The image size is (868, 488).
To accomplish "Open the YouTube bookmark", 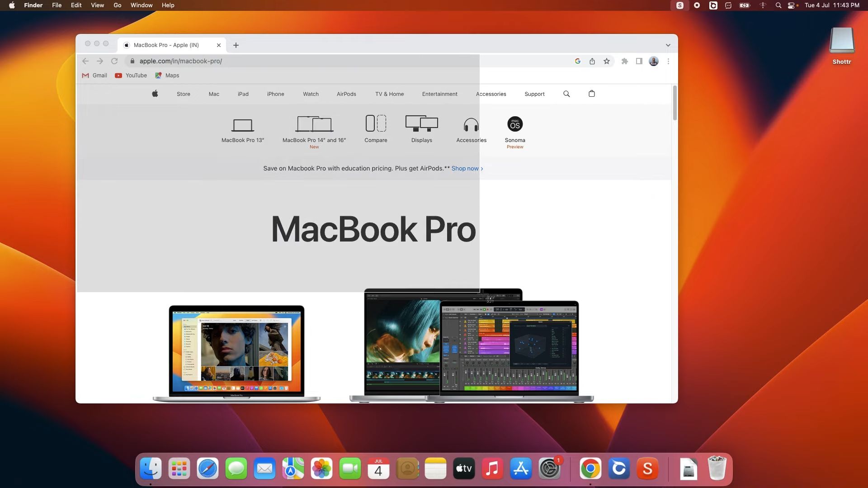I will 131,76.
